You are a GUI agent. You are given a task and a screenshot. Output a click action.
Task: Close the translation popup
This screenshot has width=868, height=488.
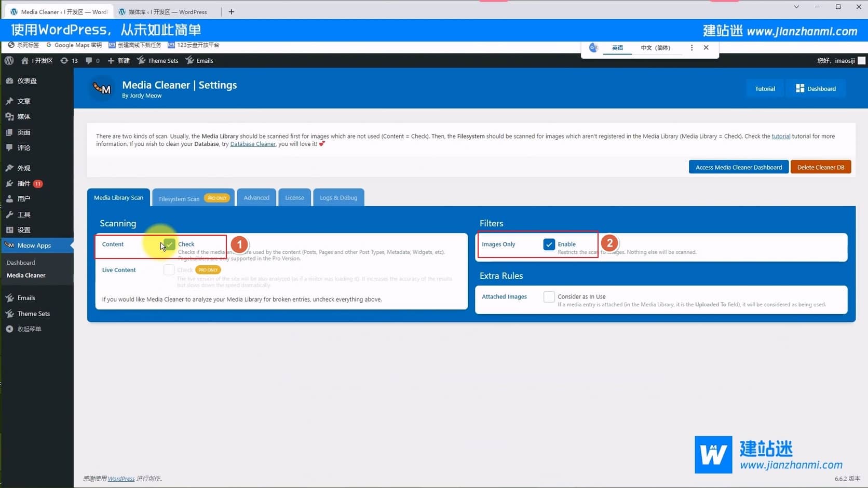click(706, 48)
